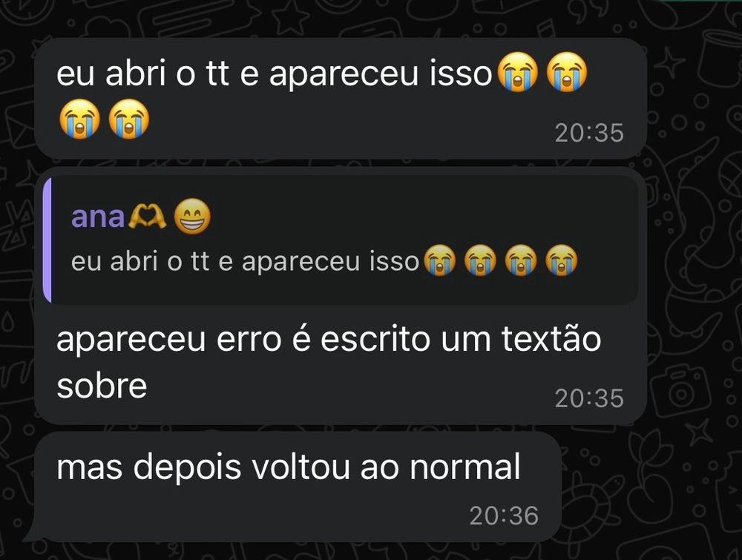742x560 pixels.
Task: Click sender name ana in quoted reply
Action: pos(97,217)
